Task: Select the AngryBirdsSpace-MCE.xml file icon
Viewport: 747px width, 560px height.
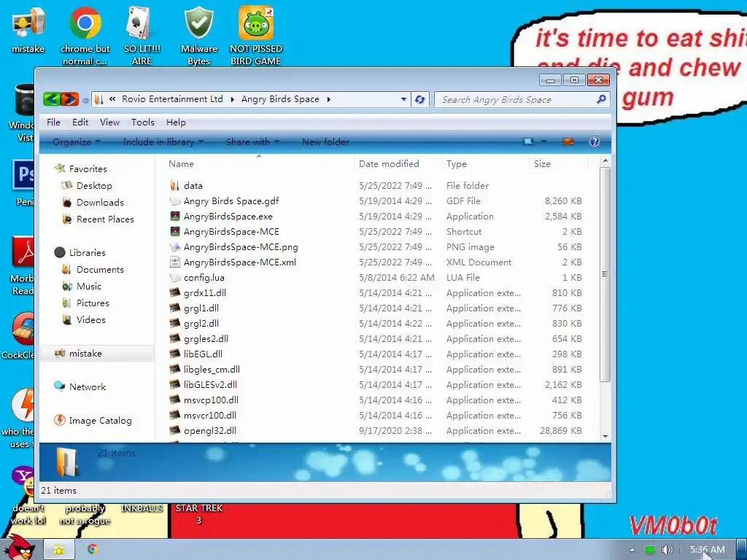Action: click(175, 262)
